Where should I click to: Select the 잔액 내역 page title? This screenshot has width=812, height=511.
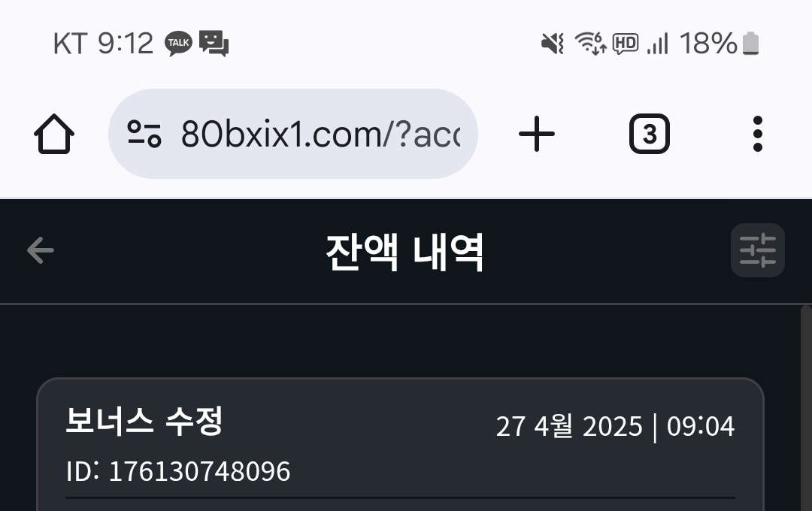coord(404,252)
